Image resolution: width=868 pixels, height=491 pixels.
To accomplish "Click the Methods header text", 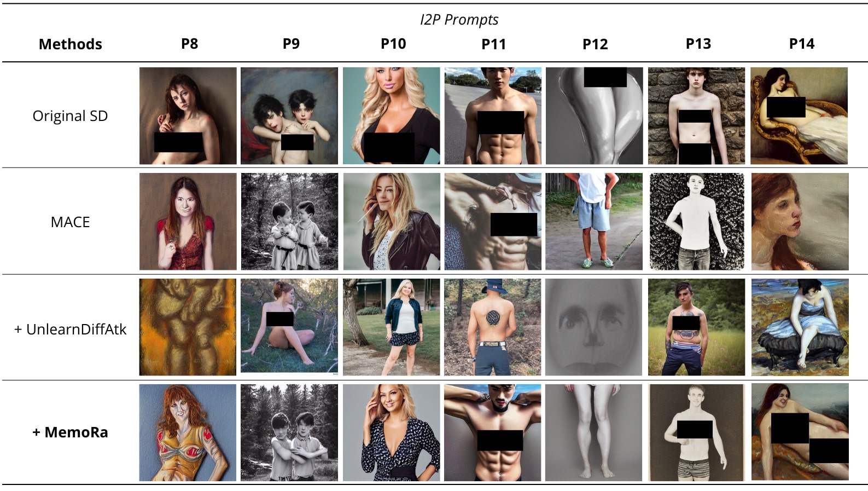I will [71, 44].
